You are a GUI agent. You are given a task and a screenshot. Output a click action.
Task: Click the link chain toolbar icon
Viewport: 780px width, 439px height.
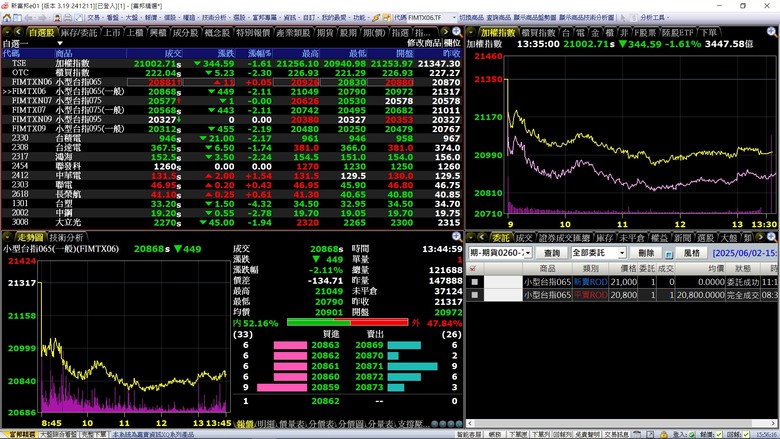point(376,17)
